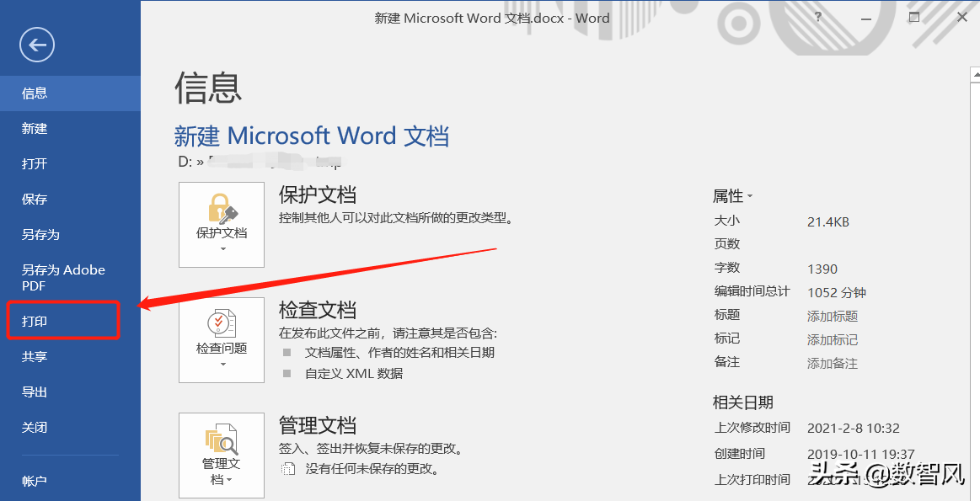This screenshot has width=980, height=501.
Task: Click 添加标题 to add a title
Action: 833,317
